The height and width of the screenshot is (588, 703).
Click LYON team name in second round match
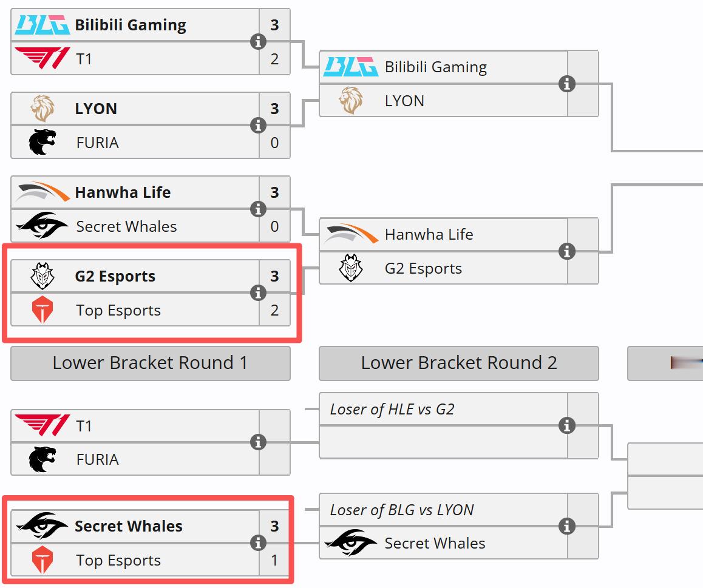pyautogui.click(x=404, y=101)
